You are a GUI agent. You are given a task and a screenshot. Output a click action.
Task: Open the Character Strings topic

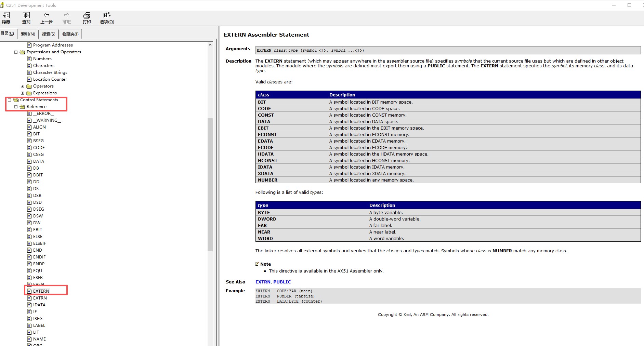click(50, 72)
